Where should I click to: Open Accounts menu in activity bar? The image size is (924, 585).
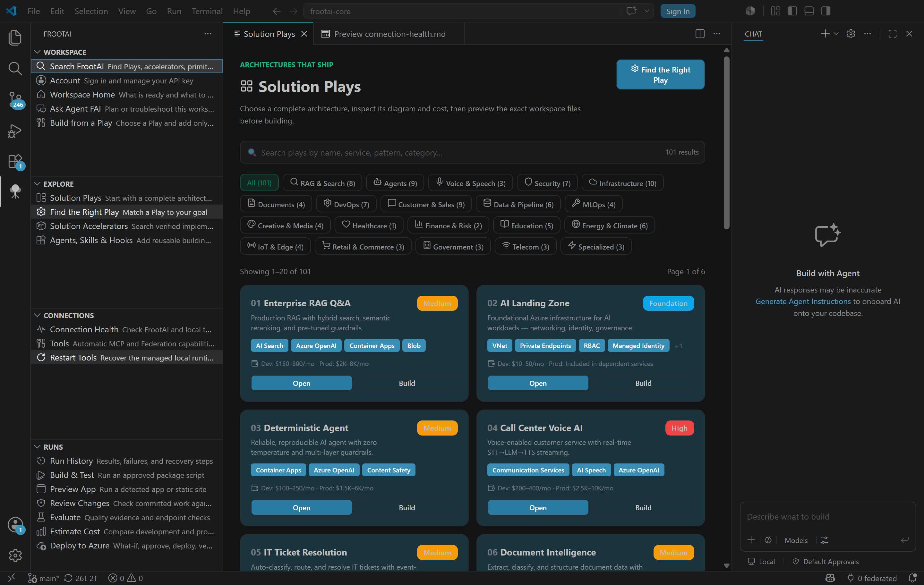(x=15, y=524)
